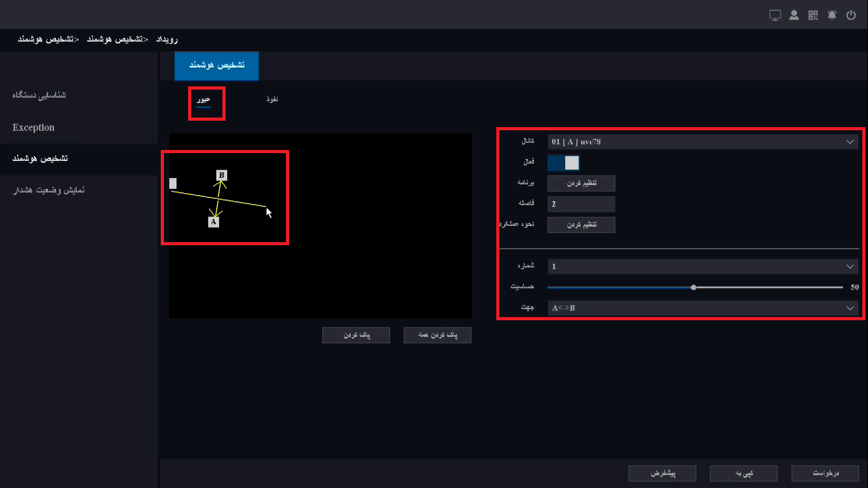Click the کانال label
Image resolution: width=868 pixels, height=488 pixels.
tap(527, 142)
